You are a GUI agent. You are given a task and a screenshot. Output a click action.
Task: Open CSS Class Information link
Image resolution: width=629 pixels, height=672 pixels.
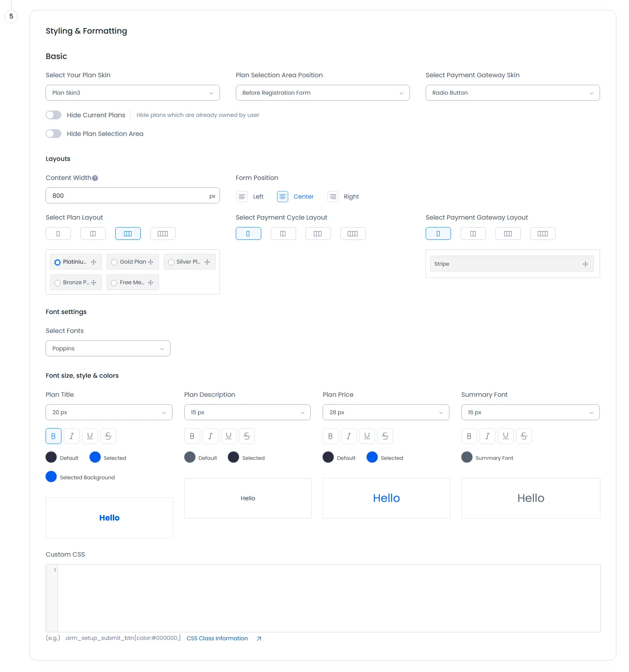217,638
